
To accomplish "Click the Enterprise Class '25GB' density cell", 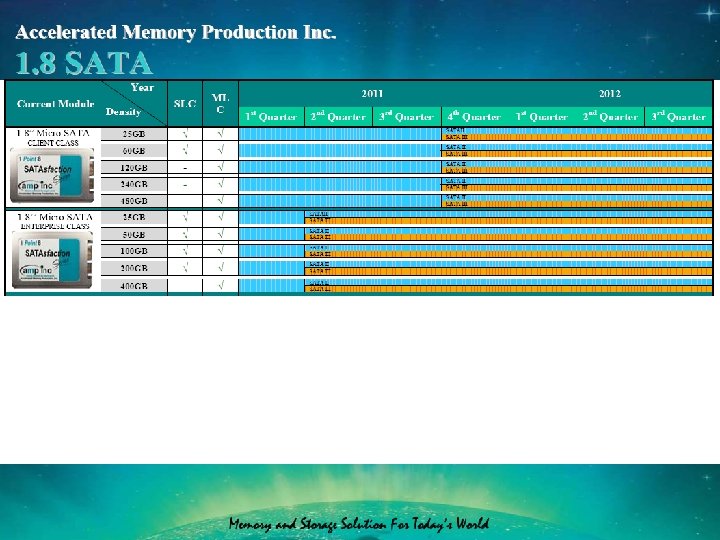I will tap(134, 217).
